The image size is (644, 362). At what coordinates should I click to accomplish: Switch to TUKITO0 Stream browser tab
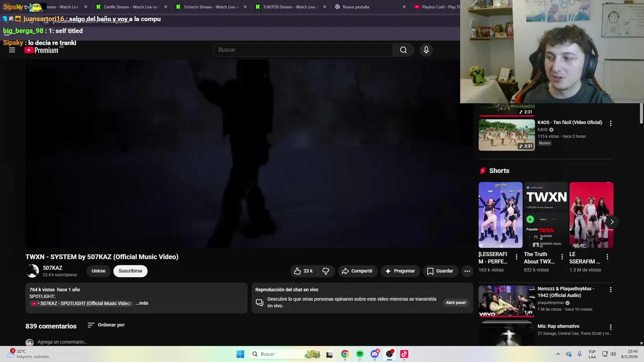tap(290, 7)
